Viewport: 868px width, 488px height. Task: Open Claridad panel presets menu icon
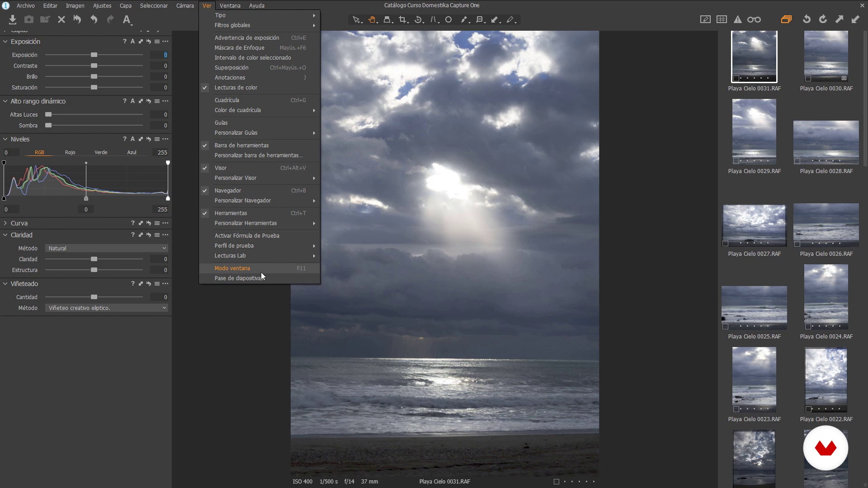click(157, 235)
